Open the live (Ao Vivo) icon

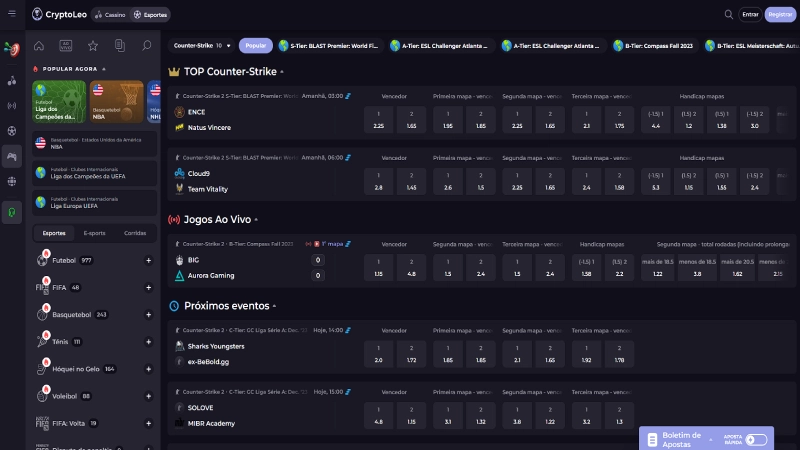[x=66, y=45]
